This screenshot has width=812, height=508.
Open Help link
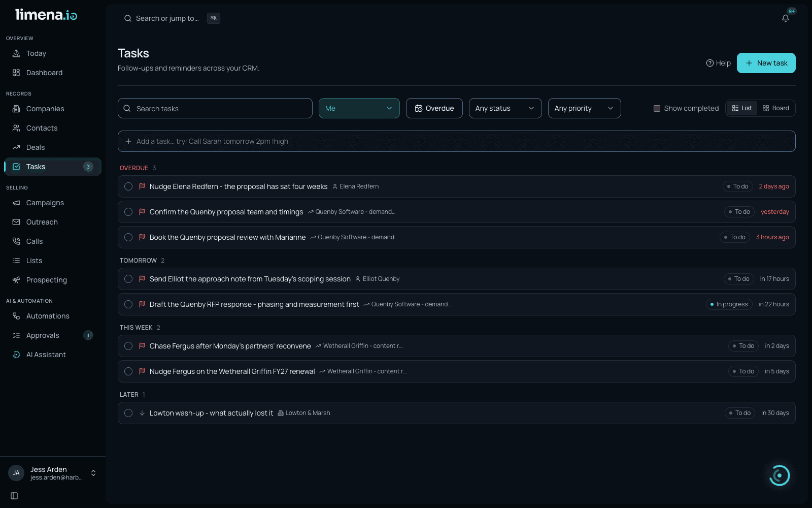[x=719, y=63]
